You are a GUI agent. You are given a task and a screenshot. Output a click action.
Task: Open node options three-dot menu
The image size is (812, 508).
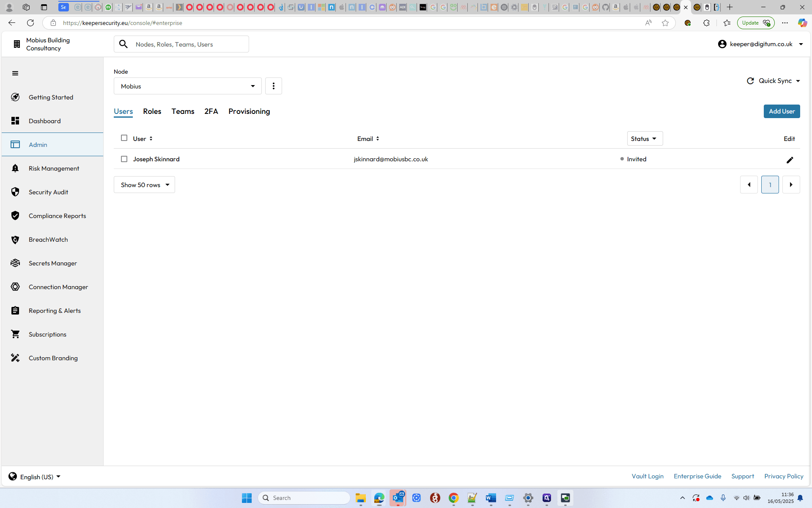(274, 86)
